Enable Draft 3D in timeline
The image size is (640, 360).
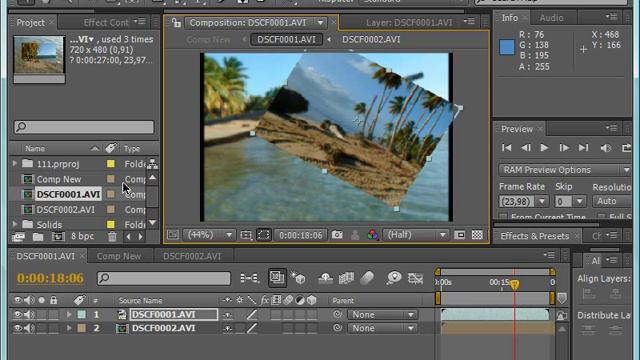point(298,278)
